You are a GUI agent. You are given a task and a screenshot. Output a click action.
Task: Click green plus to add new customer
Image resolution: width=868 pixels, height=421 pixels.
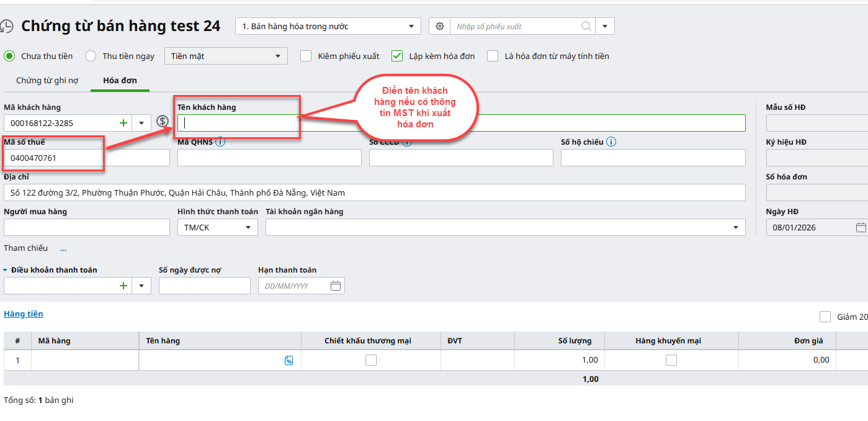coord(123,123)
